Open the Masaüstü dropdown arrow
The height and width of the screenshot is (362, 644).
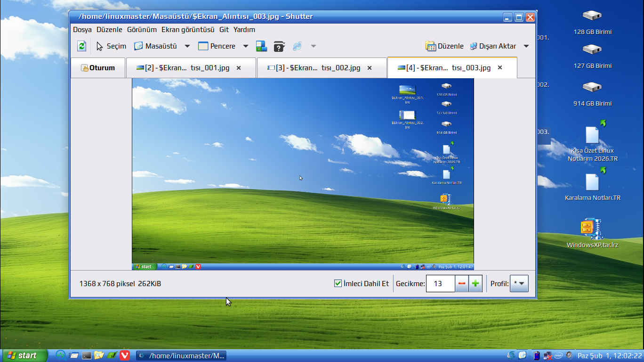187,46
